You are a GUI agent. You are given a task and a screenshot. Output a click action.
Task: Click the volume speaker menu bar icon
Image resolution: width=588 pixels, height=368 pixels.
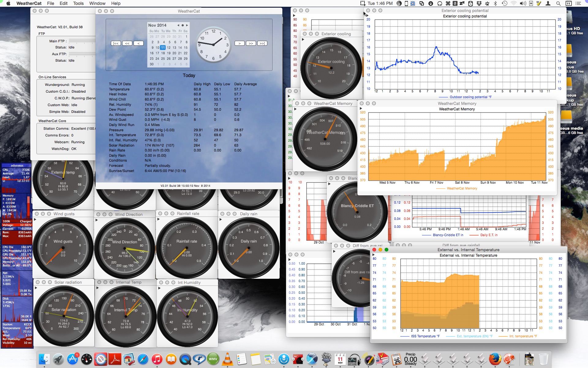click(523, 3)
